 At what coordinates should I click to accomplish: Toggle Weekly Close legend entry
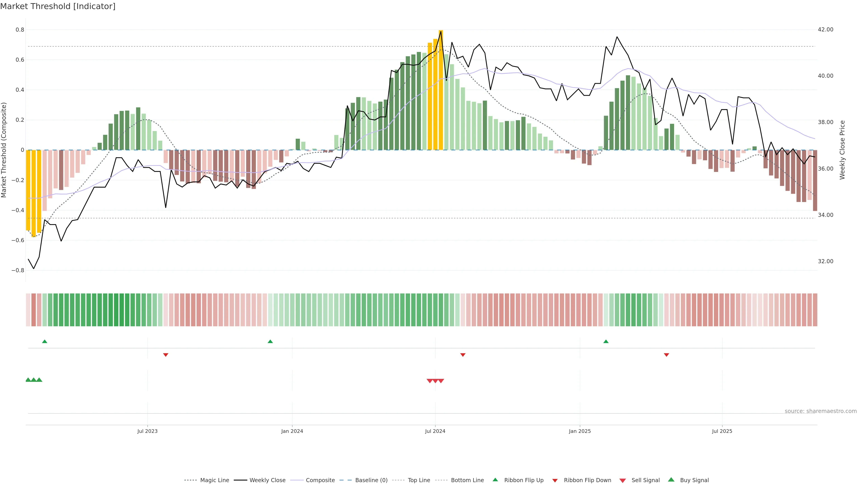coord(267,480)
